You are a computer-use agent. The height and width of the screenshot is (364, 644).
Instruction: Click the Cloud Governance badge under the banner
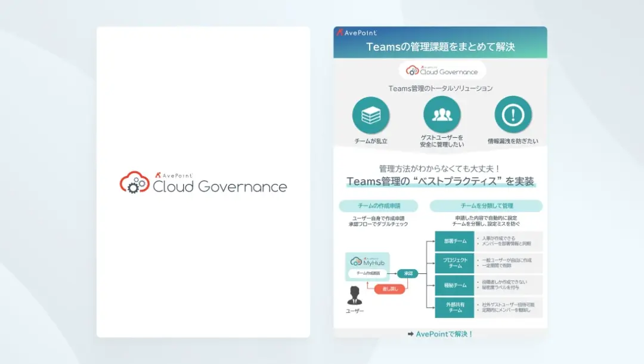[442, 70]
